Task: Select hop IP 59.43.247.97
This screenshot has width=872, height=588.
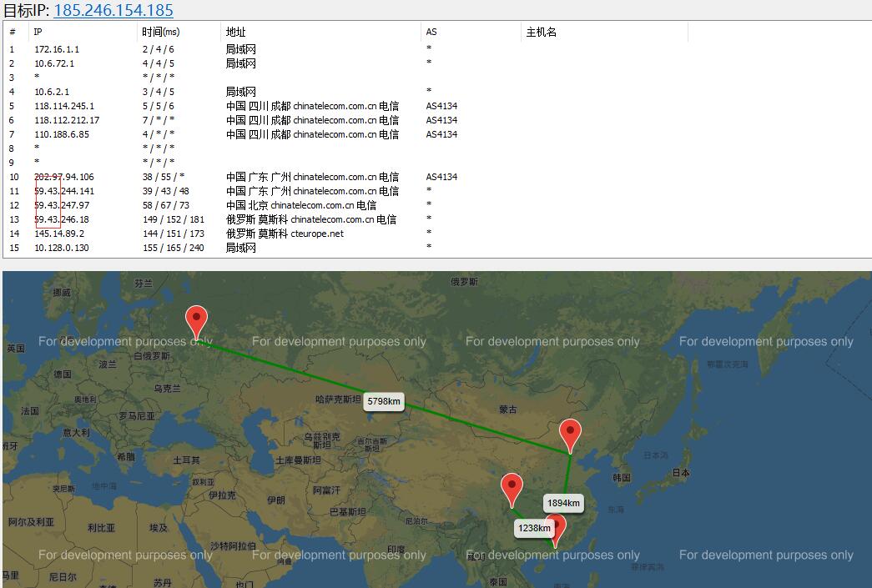Action: coord(61,205)
